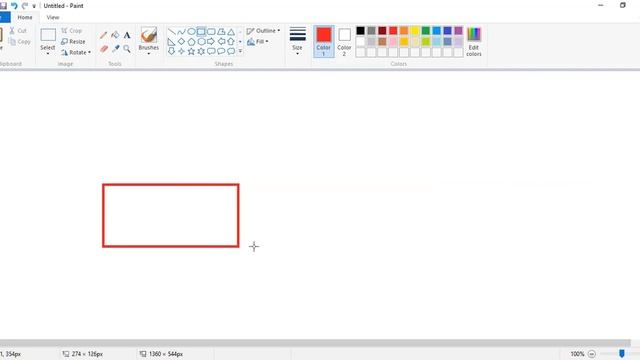Screen dimensions: 640x360
Task: Choose the Rounded rectangle shape
Action: point(211,31)
